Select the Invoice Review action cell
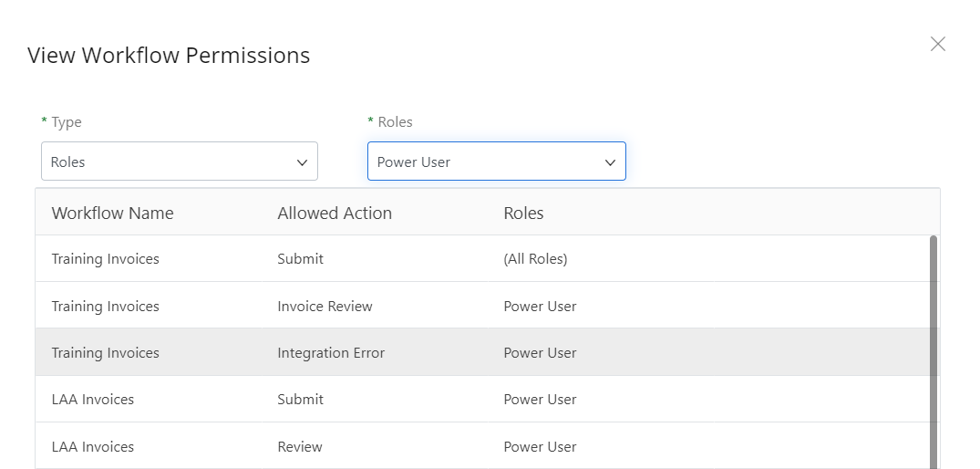 pyautogui.click(x=325, y=307)
